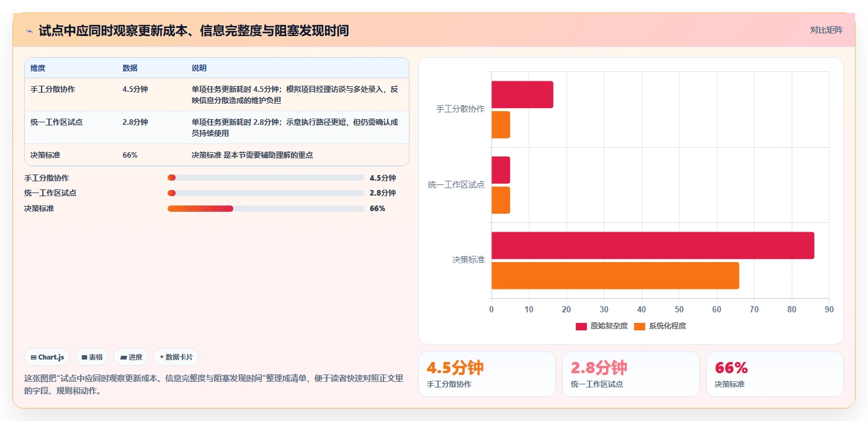
Task: Select table cell 手工分散协作
Action: [x=53, y=89]
